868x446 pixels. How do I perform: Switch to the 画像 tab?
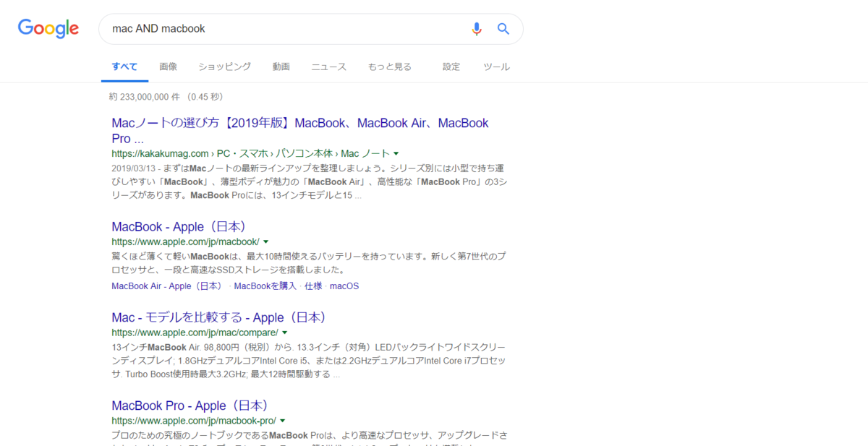168,67
